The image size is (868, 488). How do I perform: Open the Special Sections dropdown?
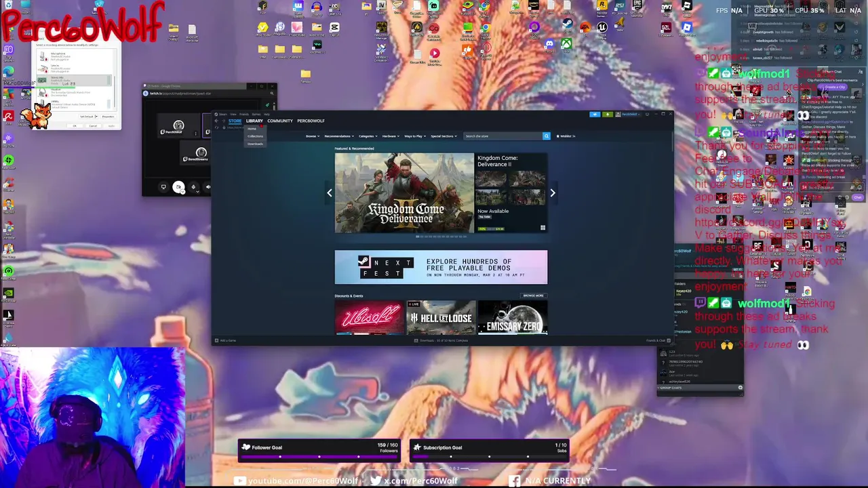[443, 136]
